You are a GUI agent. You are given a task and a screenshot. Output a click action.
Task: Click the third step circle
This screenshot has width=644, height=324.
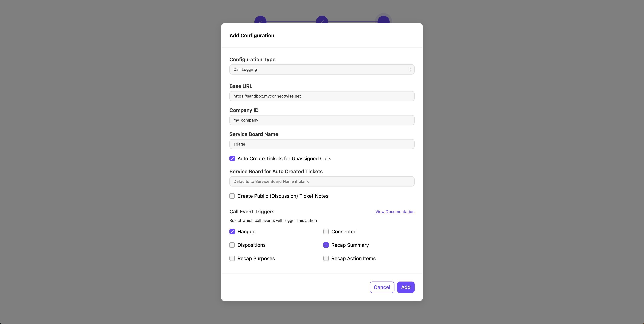click(383, 20)
